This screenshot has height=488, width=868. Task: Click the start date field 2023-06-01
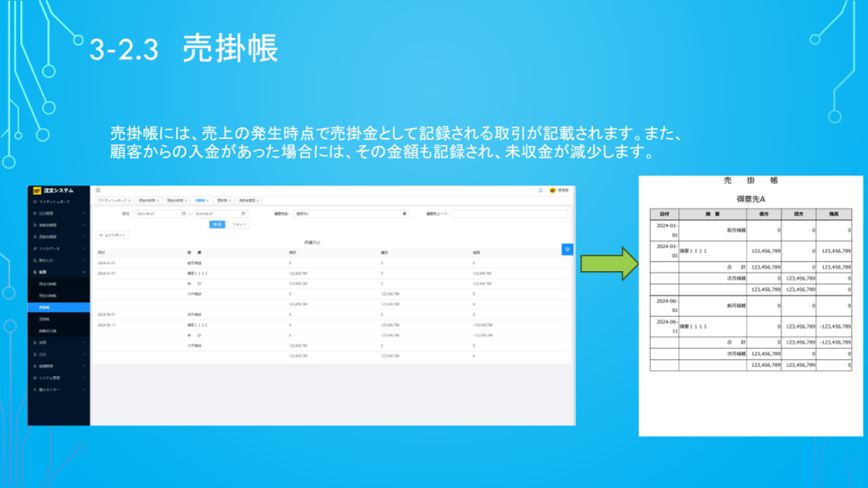tap(160, 213)
